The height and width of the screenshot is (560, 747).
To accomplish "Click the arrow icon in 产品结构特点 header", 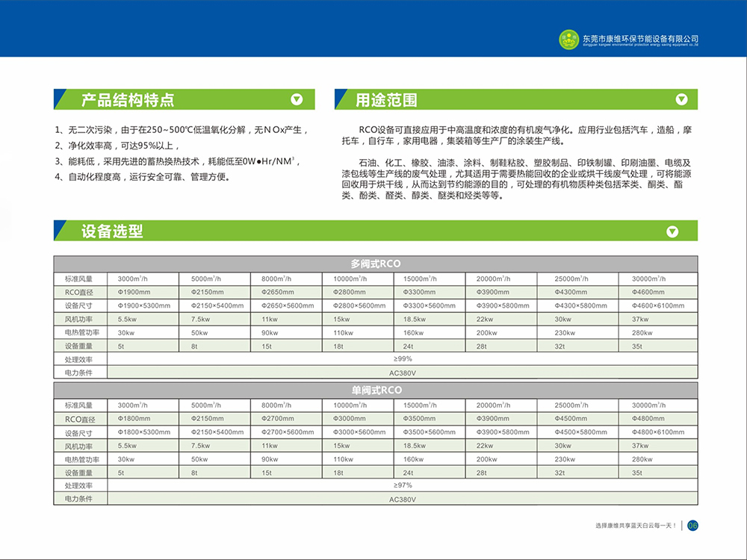I will click(x=297, y=99).
